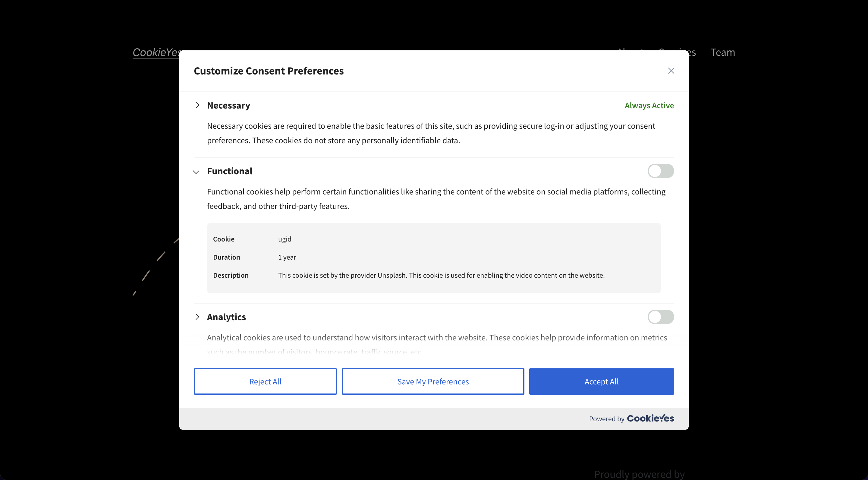Click the Accept All button
The height and width of the screenshot is (480, 868).
point(601,381)
